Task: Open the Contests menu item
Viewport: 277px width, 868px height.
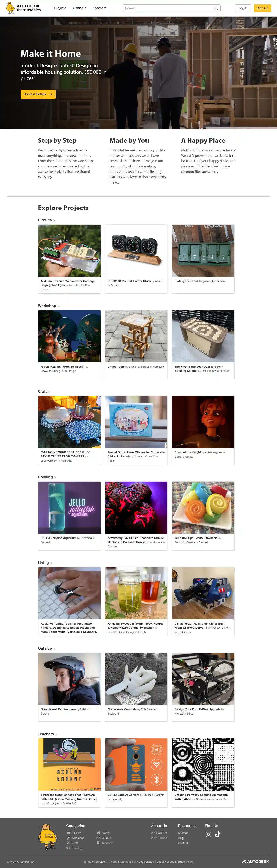Action: tap(79, 8)
